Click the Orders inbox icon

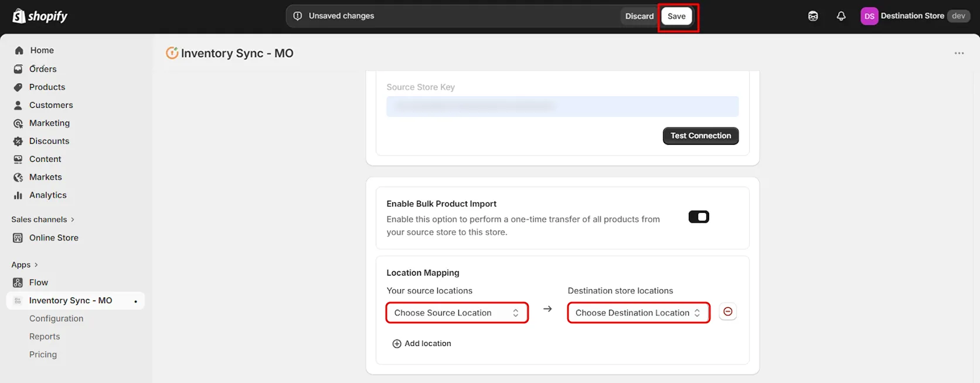click(x=18, y=69)
